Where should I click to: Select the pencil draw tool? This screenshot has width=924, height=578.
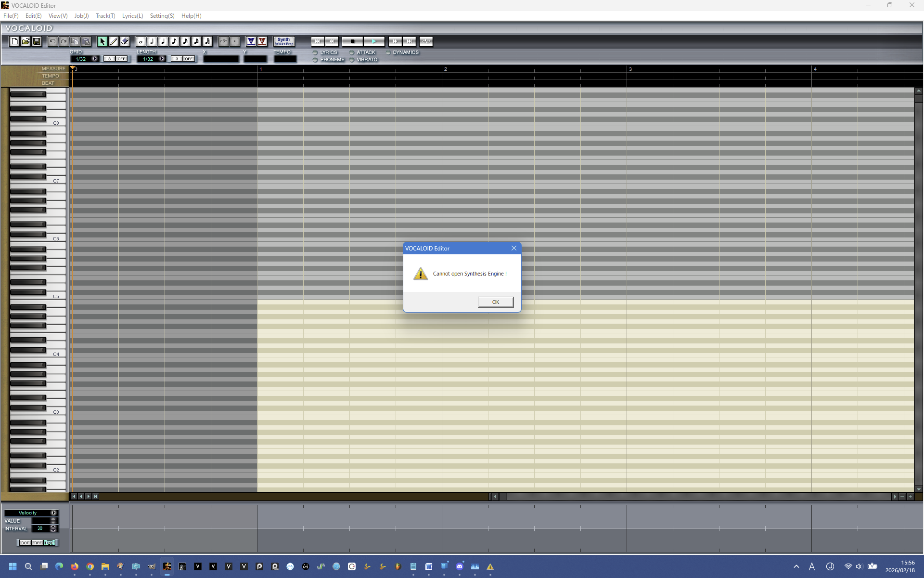tap(114, 41)
